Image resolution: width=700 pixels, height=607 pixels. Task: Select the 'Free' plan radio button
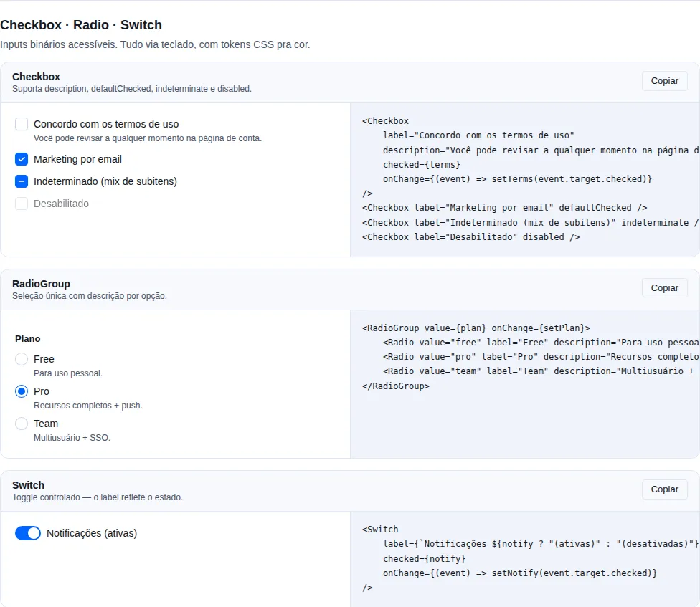[22, 359]
